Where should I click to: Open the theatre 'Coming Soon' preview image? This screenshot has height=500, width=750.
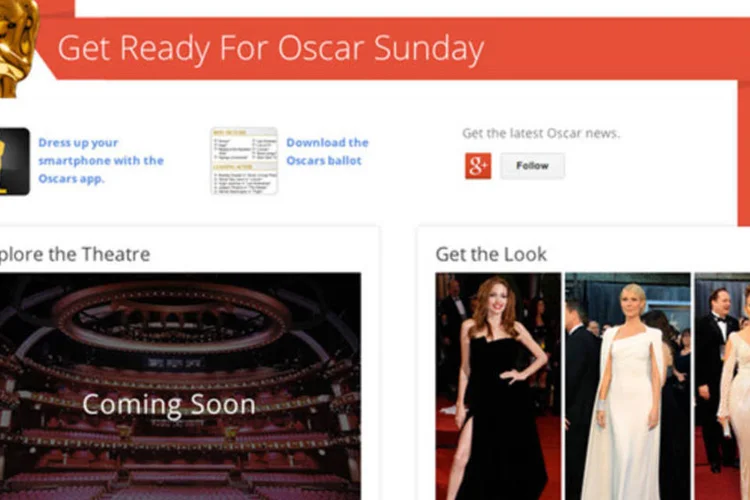[x=180, y=386]
